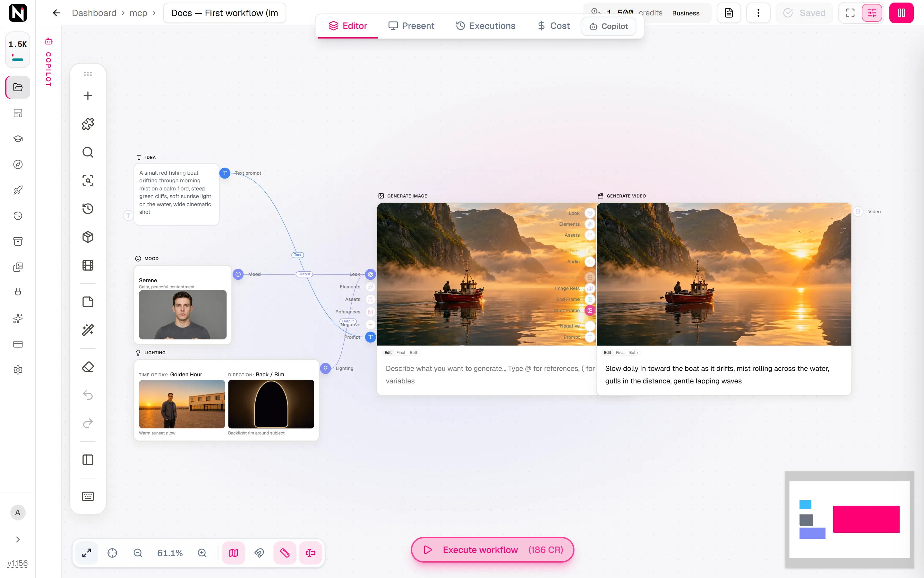Toggle the node labels button in bottom bar
The height and width of the screenshot is (578, 924).
[x=311, y=553]
